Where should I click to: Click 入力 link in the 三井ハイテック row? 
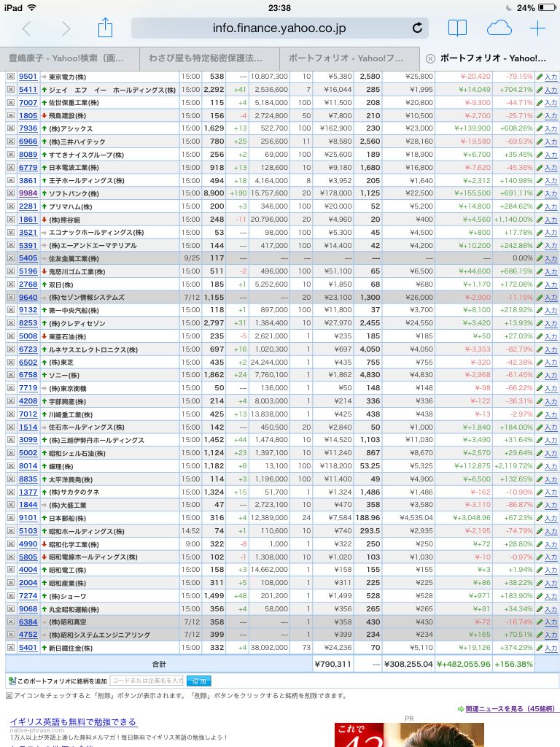(x=551, y=142)
